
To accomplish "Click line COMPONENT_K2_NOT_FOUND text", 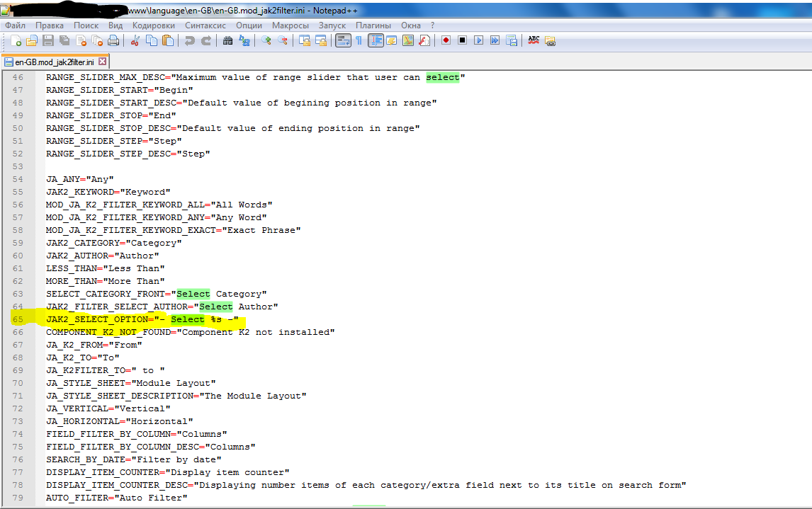I will [190, 332].
